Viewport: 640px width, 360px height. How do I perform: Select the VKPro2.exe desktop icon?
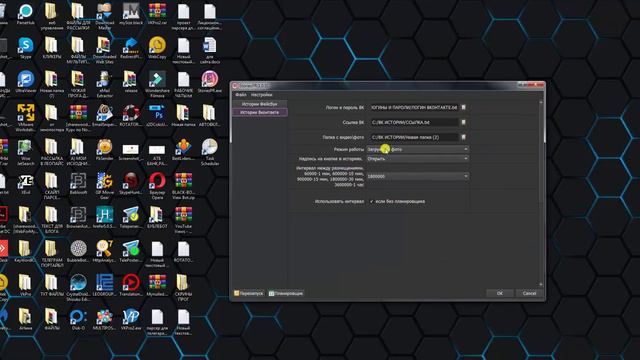click(x=131, y=319)
